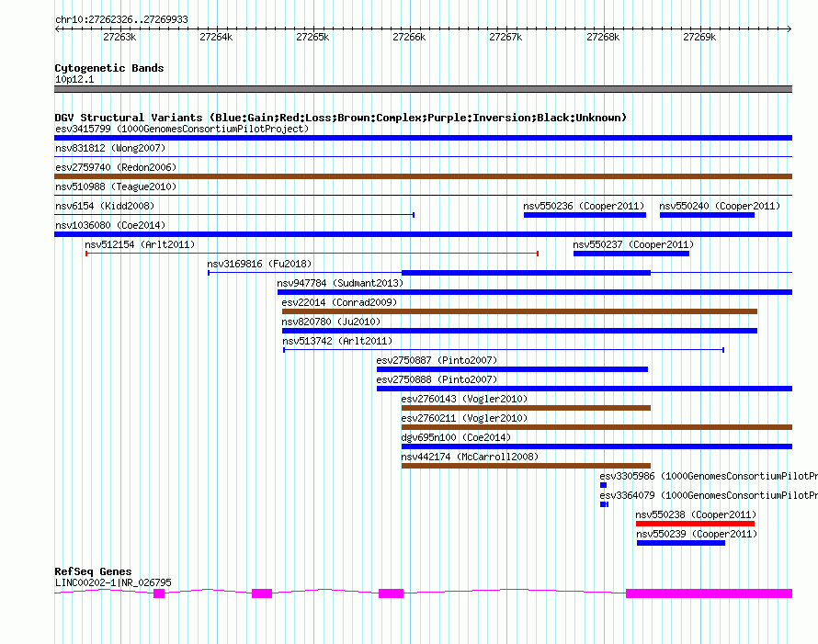Open dgv695n100 (Coe2014) label
Image resolution: width=818 pixels, height=644 pixels.
(x=456, y=437)
